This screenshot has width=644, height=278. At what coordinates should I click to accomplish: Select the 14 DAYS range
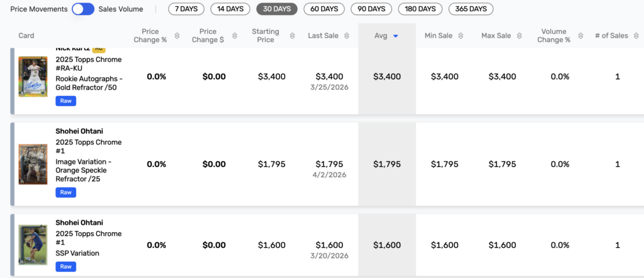(230, 9)
